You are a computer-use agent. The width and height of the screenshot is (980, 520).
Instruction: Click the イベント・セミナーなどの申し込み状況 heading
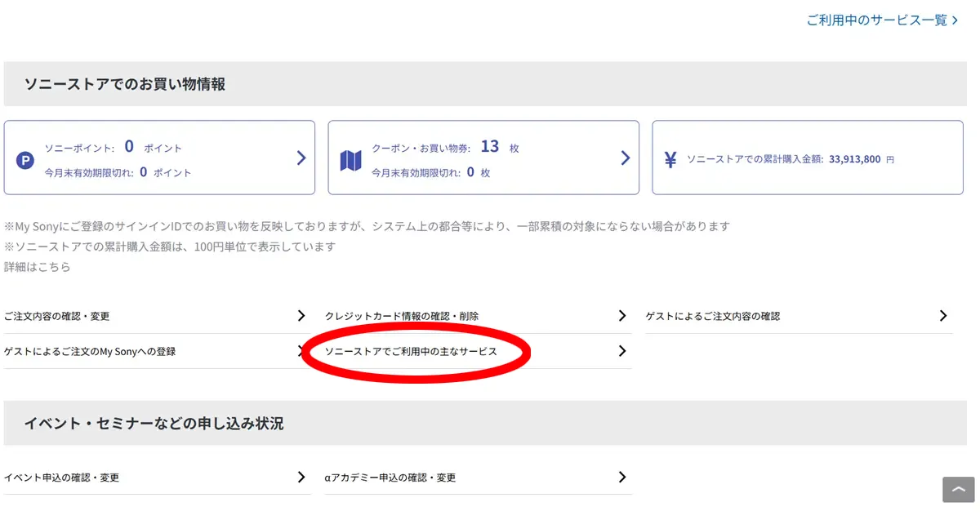coord(154,424)
